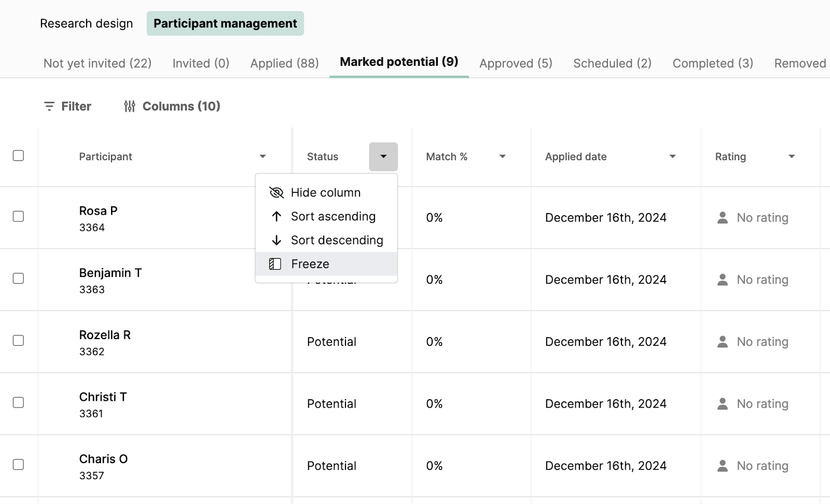The height and width of the screenshot is (504, 830).
Task: Click the rating person icon for Rosa P
Action: (x=723, y=217)
